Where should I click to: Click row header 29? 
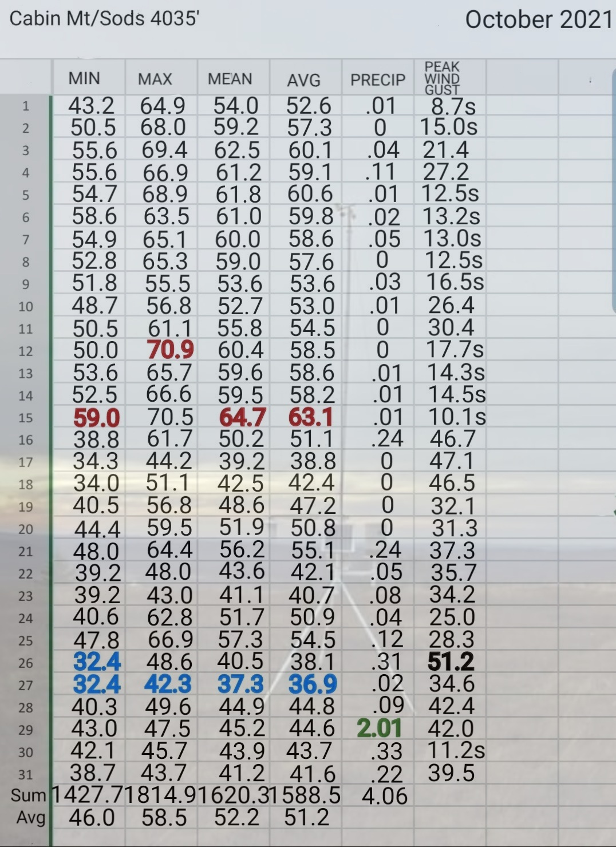26,730
